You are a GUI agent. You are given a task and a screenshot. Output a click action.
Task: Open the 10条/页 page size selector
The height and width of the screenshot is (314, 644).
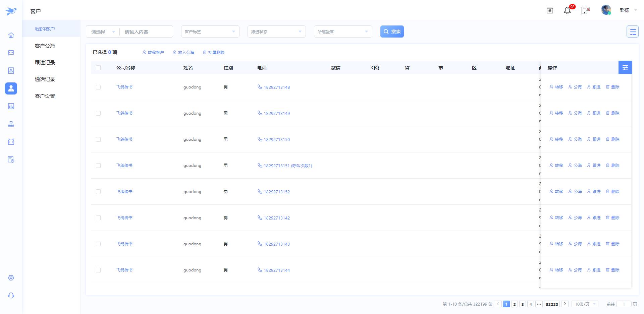click(x=585, y=304)
